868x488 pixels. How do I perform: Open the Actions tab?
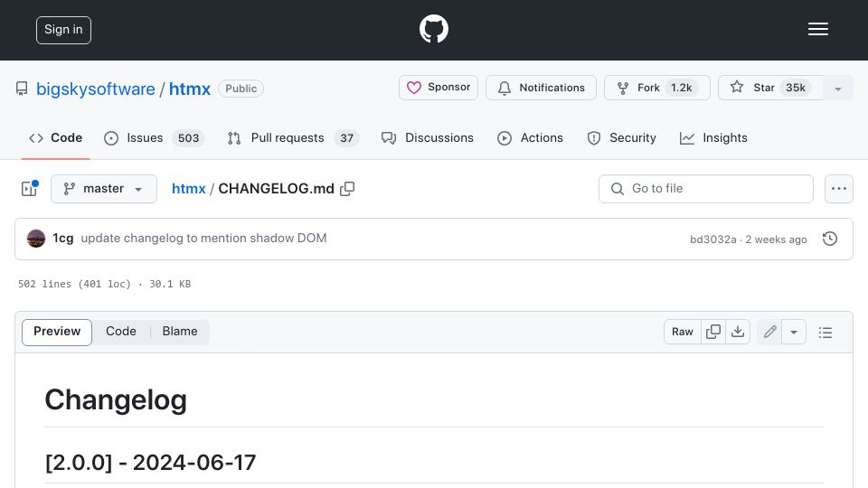pyautogui.click(x=530, y=137)
